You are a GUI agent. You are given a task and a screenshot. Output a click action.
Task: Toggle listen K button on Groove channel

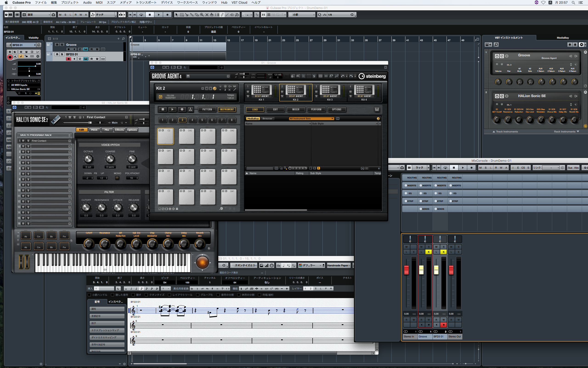click(429, 252)
